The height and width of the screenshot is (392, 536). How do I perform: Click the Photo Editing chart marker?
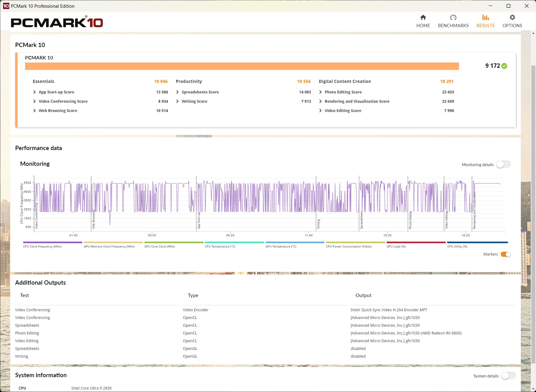coord(410,220)
